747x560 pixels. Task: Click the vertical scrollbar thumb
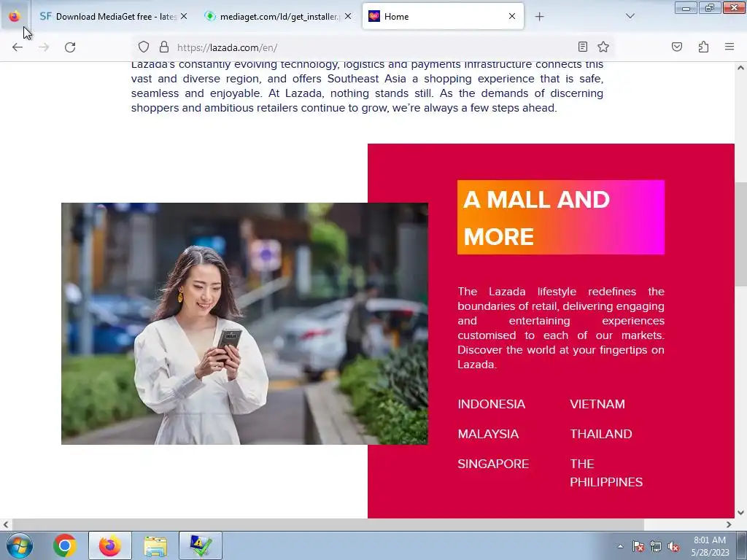click(x=741, y=234)
